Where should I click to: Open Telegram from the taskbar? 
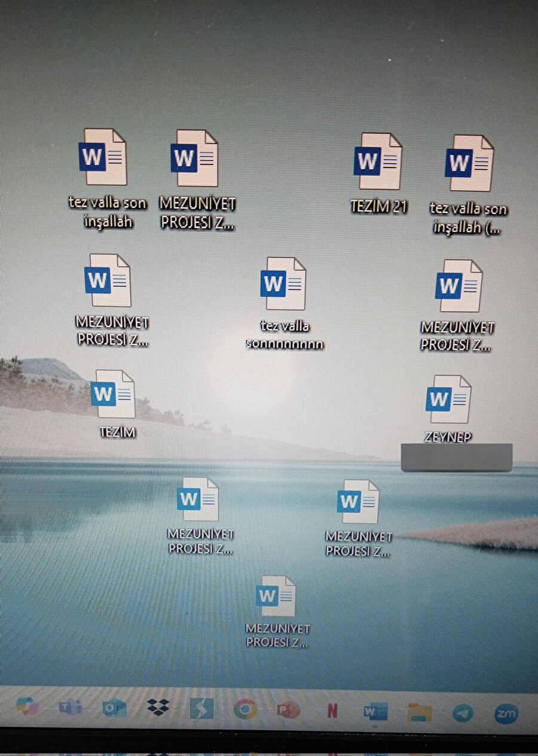[462, 712]
